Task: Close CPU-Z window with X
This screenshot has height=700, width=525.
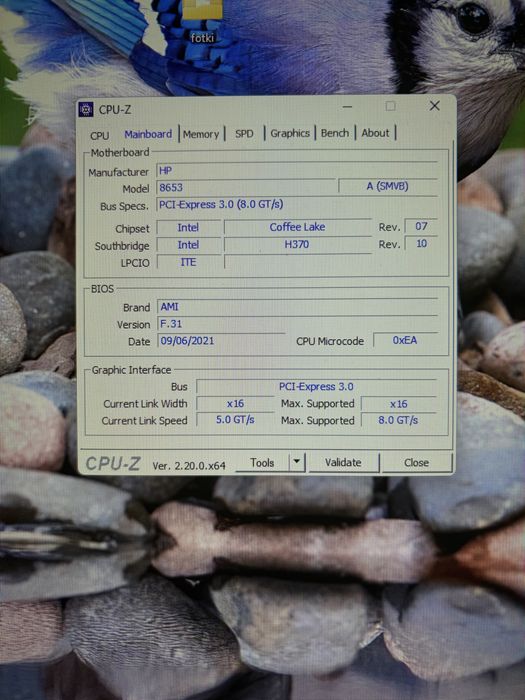Action: pyautogui.click(x=434, y=106)
